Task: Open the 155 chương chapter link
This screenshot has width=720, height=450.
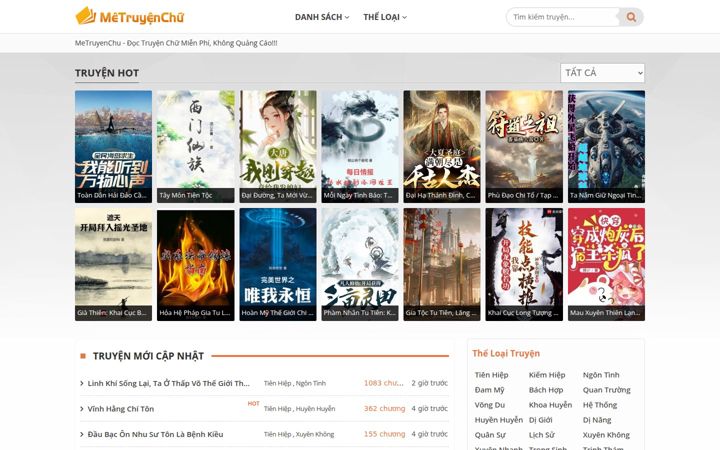Action: 385,434
